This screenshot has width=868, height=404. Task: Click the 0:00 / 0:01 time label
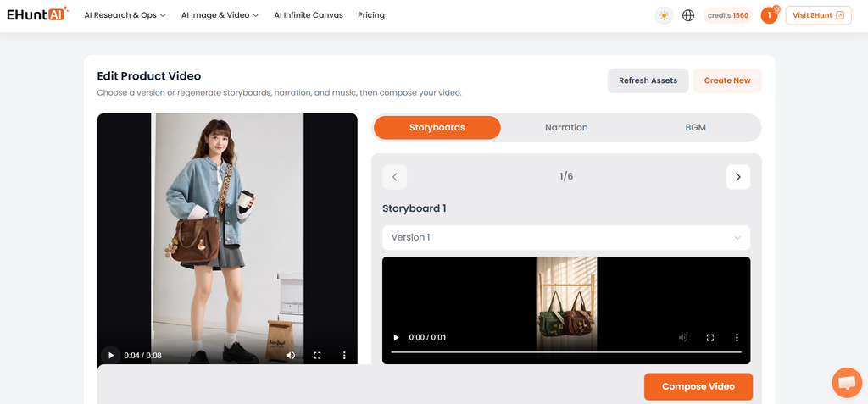pyautogui.click(x=427, y=337)
